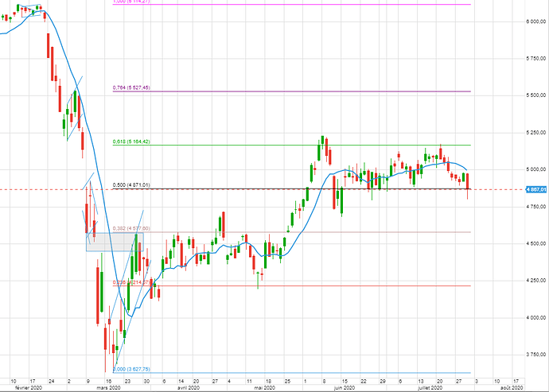Click the 0,000 (3 627,75) Fibonacci base label
Screen dimensions: 549x392
[x=131, y=369]
